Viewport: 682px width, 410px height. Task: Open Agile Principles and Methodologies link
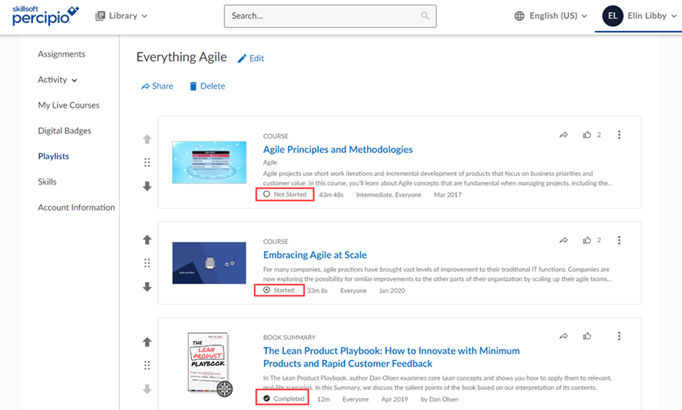tap(338, 150)
